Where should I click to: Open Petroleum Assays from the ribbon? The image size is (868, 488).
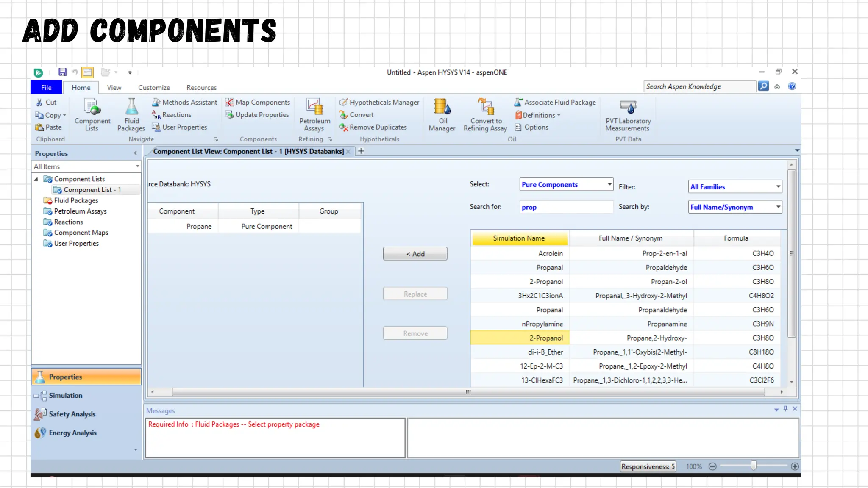tap(314, 115)
